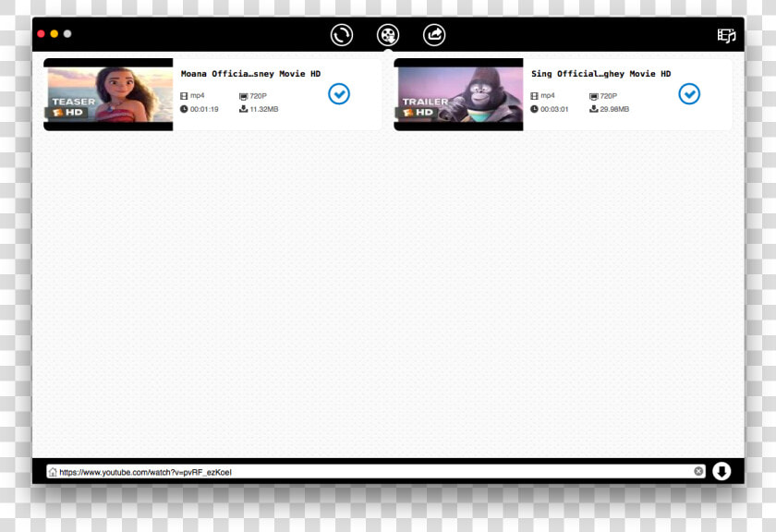
Task: Click the 720P resolution label of Moana video
Action: pyautogui.click(x=259, y=96)
